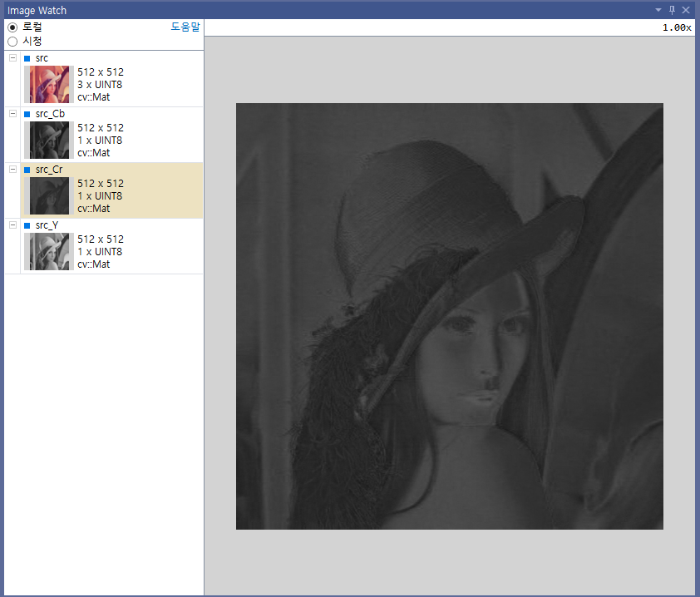Click the '3 x UINT8' text of src
This screenshot has width=700, height=597.
click(x=100, y=84)
